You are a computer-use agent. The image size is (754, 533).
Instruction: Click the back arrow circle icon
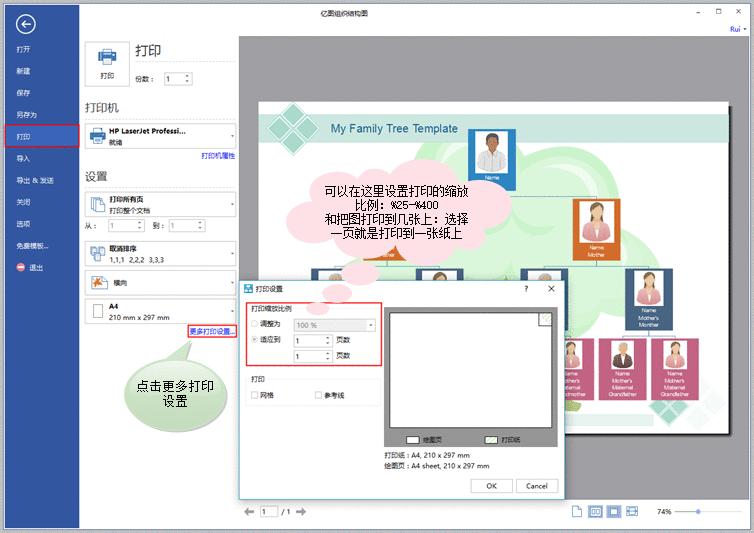26,25
